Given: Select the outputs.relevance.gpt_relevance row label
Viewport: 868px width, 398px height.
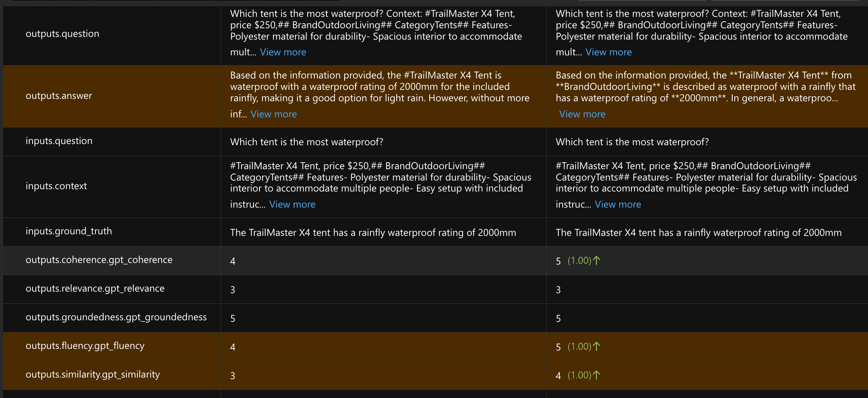Looking at the screenshot, I should point(95,288).
